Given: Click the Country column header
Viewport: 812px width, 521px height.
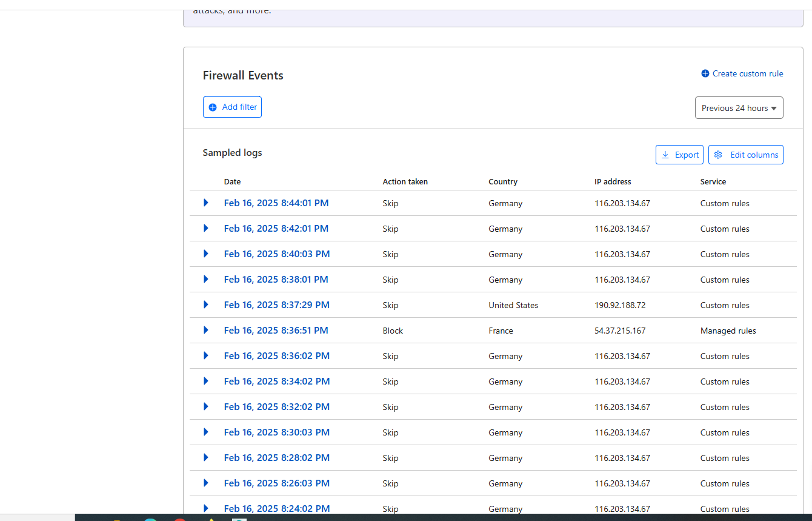Looking at the screenshot, I should (503, 181).
